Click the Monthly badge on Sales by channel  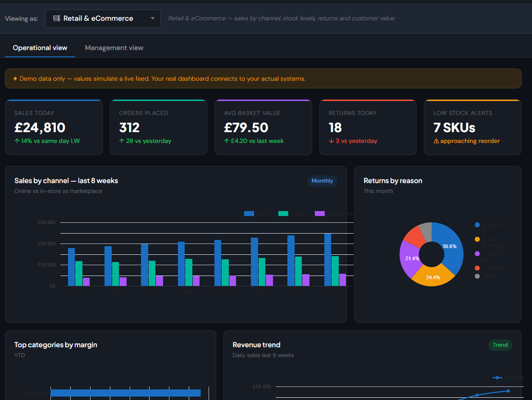323,181
